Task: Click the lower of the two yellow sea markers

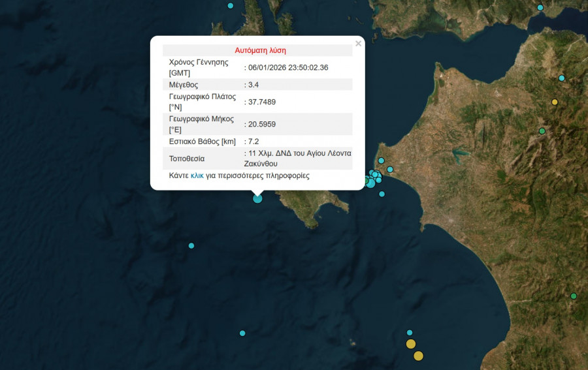Action: (418, 356)
